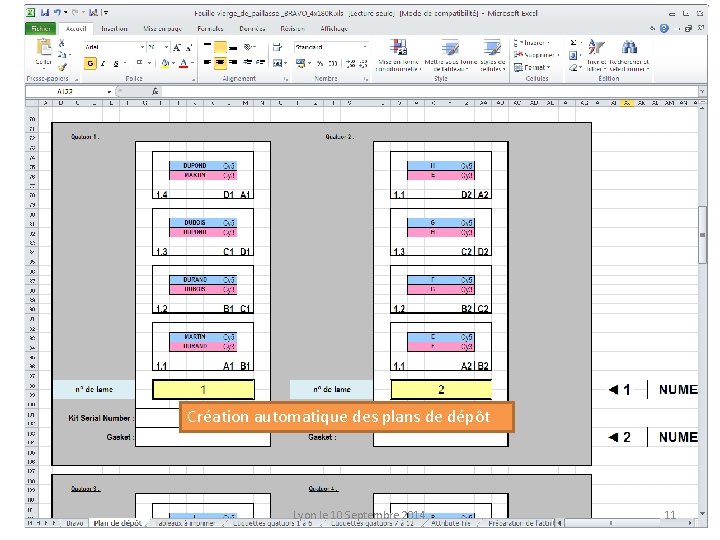
Task: Decrease font size with the small A icon
Action: pyautogui.click(x=188, y=47)
